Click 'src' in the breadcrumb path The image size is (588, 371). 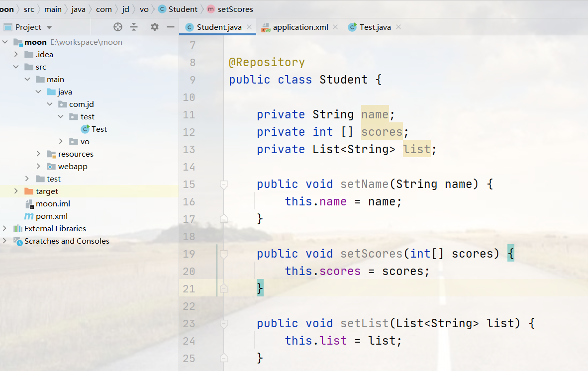(x=29, y=9)
